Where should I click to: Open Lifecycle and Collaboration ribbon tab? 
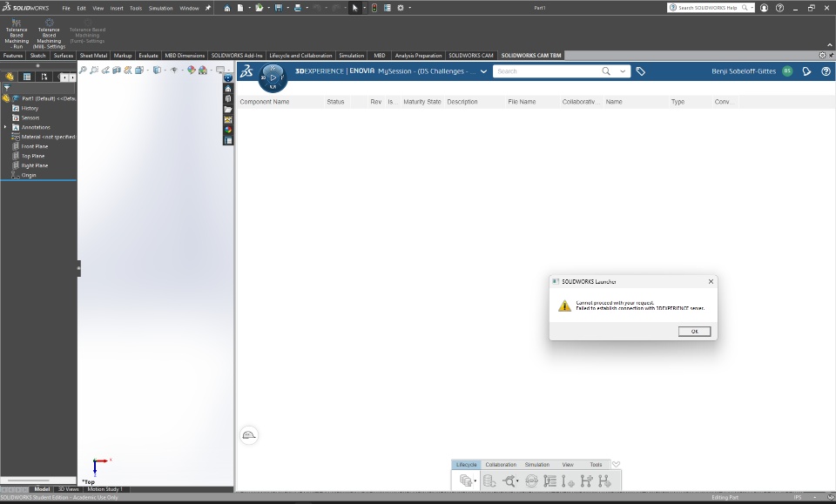[300, 56]
